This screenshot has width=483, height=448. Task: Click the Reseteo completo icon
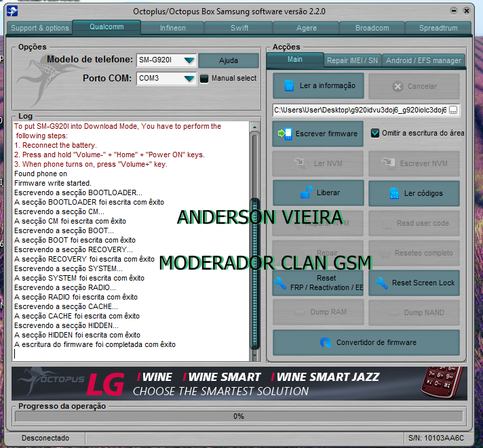(x=384, y=254)
